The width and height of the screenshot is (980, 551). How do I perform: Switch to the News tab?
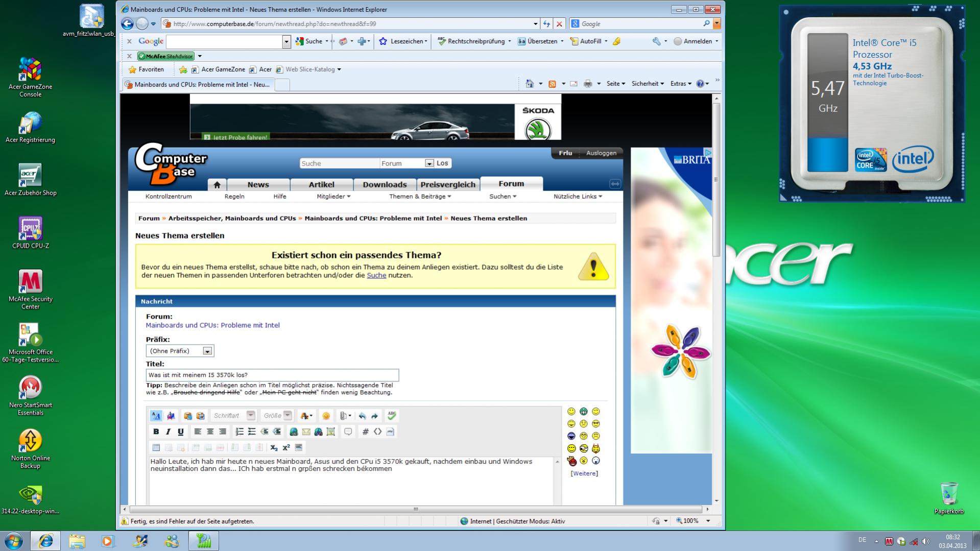tap(258, 185)
